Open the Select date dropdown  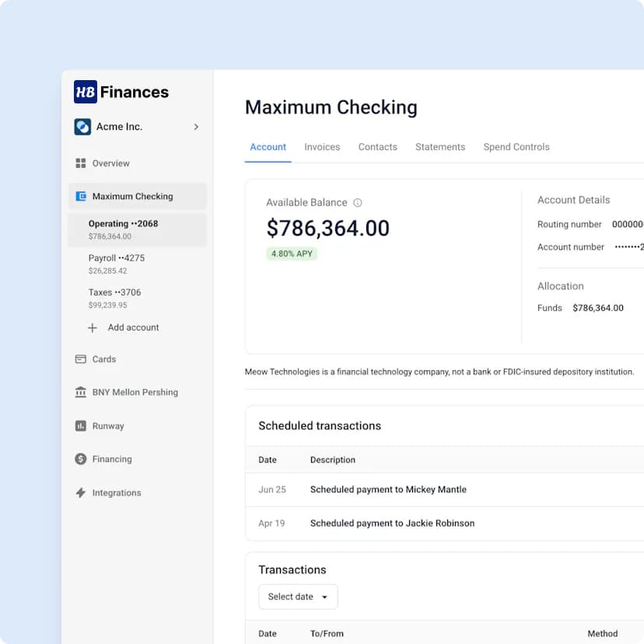click(298, 597)
